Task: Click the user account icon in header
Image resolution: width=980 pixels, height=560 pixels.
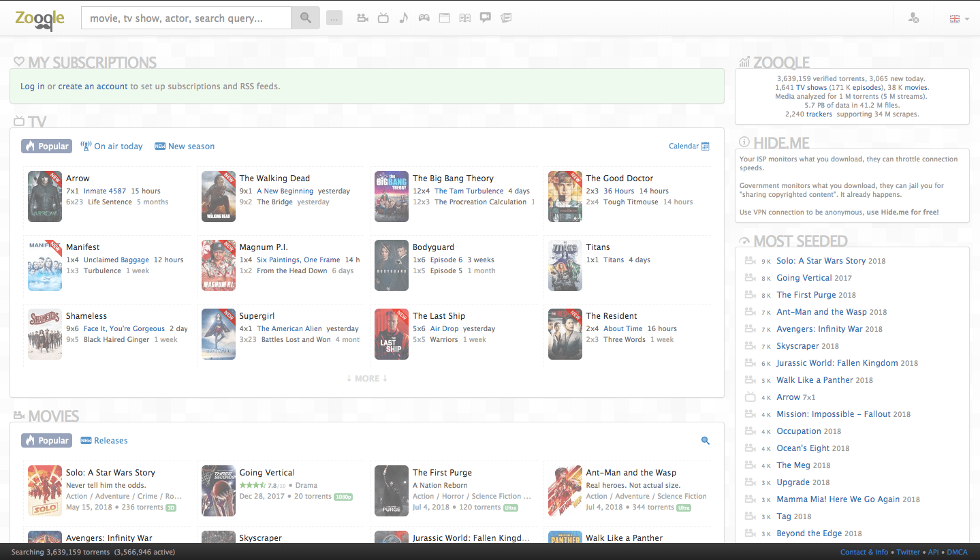Action: click(x=914, y=18)
